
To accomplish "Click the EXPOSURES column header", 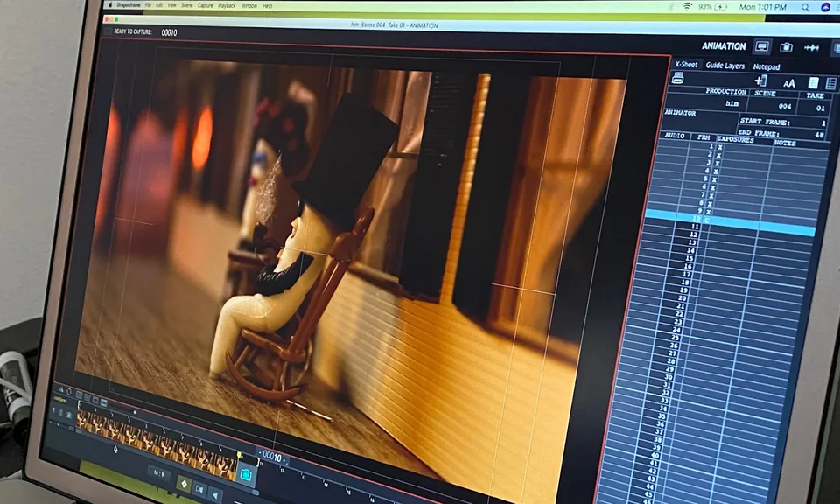I will (x=735, y=139).
